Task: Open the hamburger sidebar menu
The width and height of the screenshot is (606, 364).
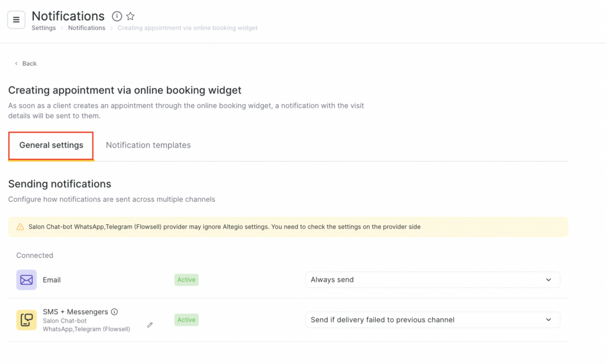Action: [x=16, y=20]
